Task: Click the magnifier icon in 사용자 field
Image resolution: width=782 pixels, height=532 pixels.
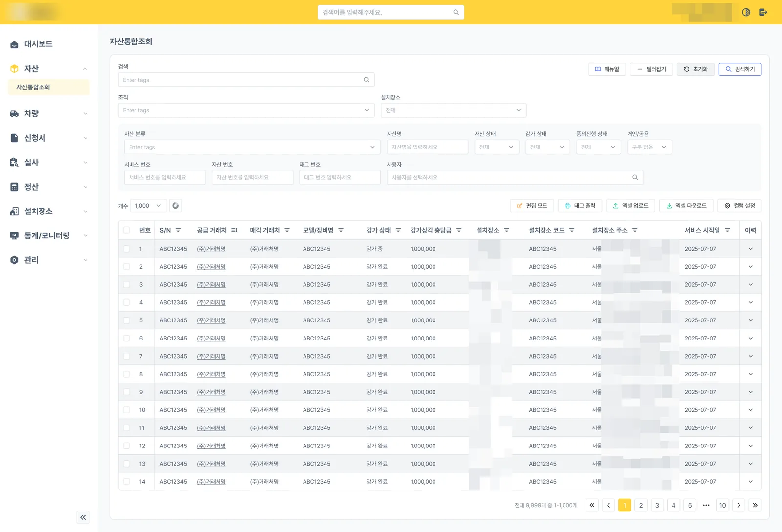Action: click(x=635, y=177)
